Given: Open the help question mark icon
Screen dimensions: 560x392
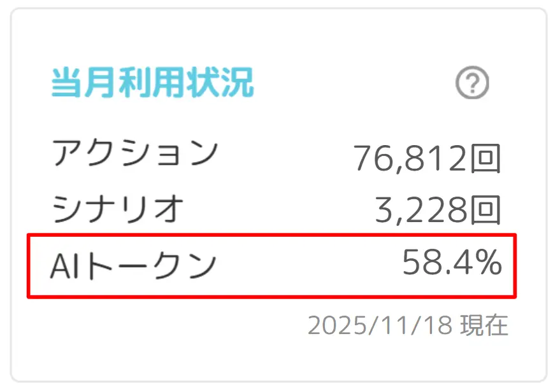Looking at the screenshot, I should tap(472, 82).
